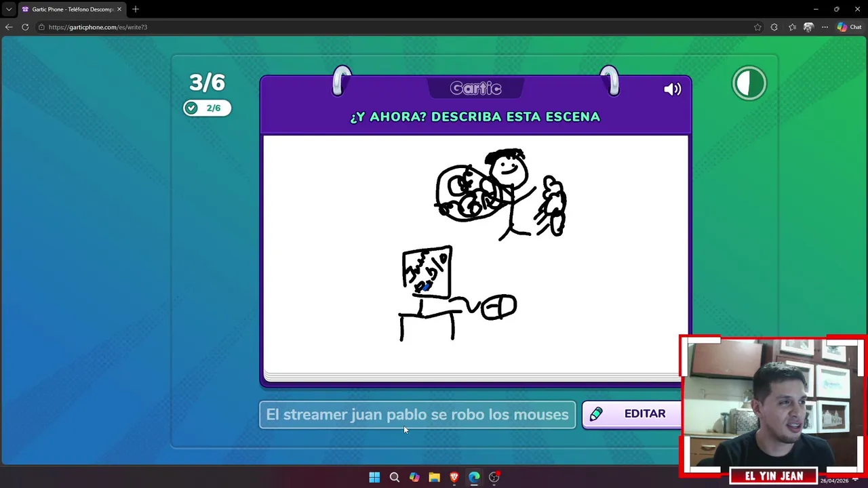Open Brave browser from the taskbar
The image size is (868, 488).
[454, 477]
